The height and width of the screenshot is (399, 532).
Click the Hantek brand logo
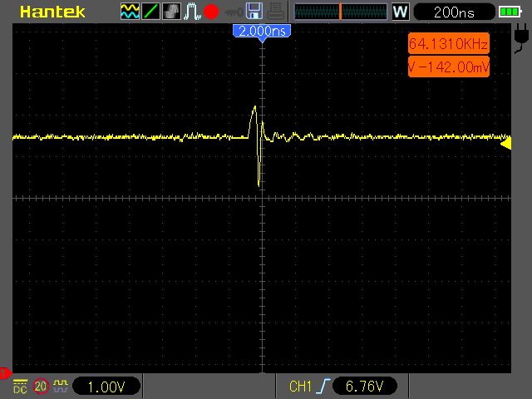[x=52, y=12]
